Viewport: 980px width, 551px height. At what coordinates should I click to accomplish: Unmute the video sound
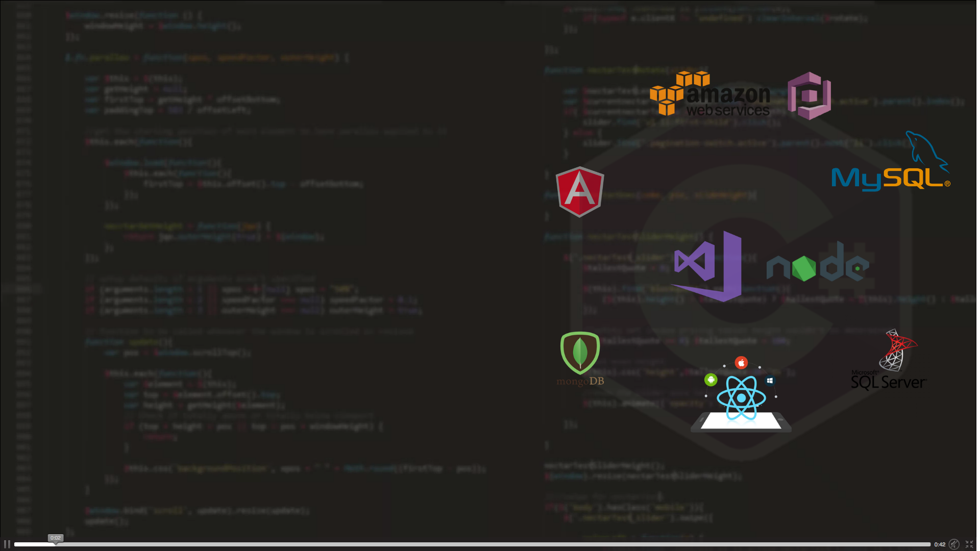point(953,544)
